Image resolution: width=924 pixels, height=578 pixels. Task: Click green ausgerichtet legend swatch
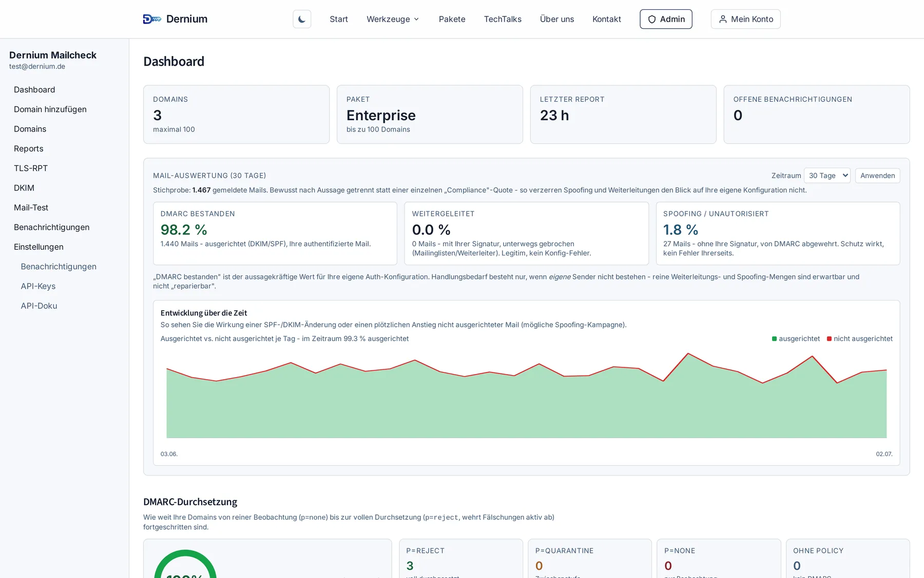[x=774, y=339]
